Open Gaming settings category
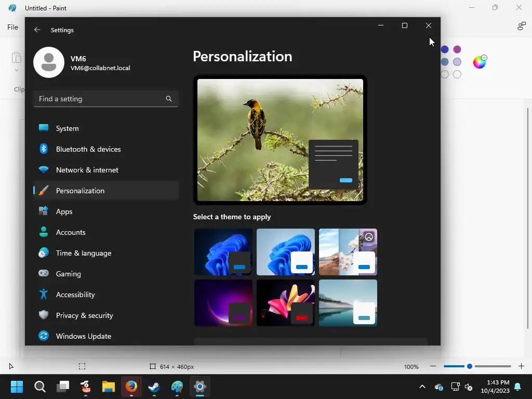532x399 pixels. (x=106, y=273)
